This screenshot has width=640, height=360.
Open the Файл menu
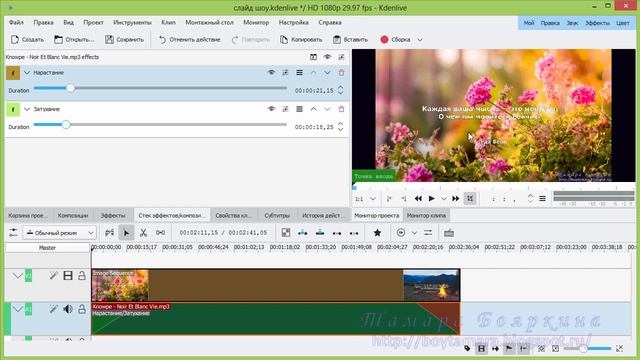(16, 22)
